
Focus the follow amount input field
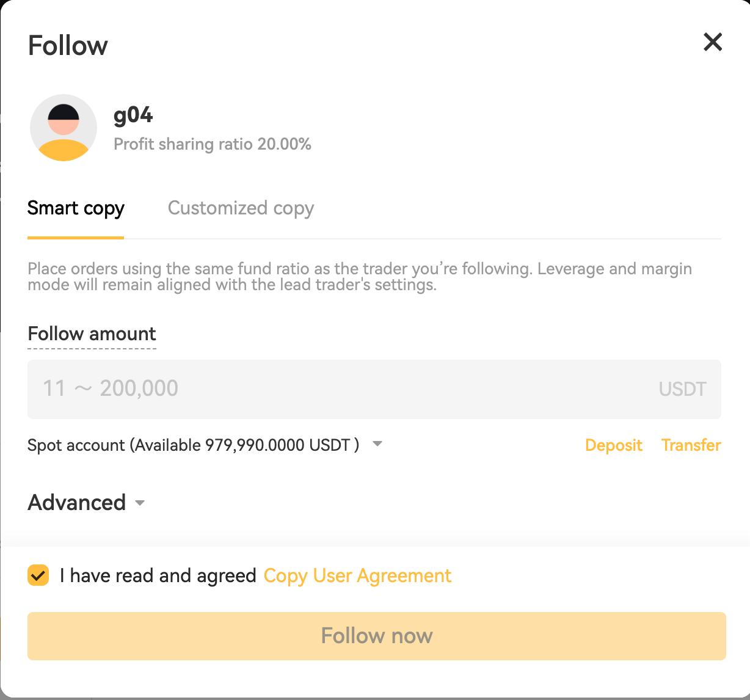click(342, 389)
